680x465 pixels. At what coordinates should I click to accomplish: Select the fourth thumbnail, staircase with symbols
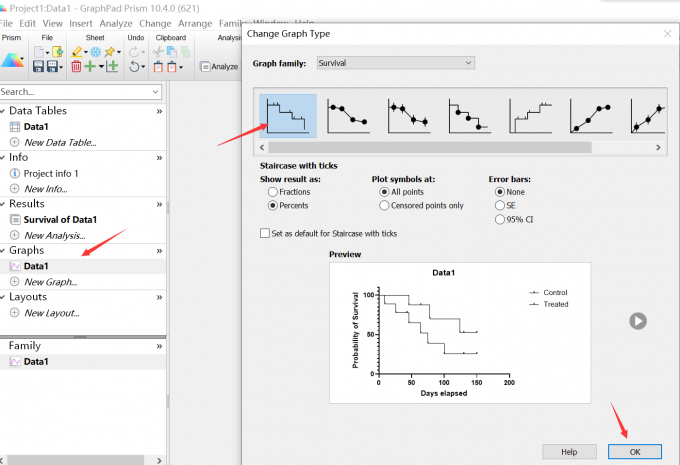click(470, 116)
